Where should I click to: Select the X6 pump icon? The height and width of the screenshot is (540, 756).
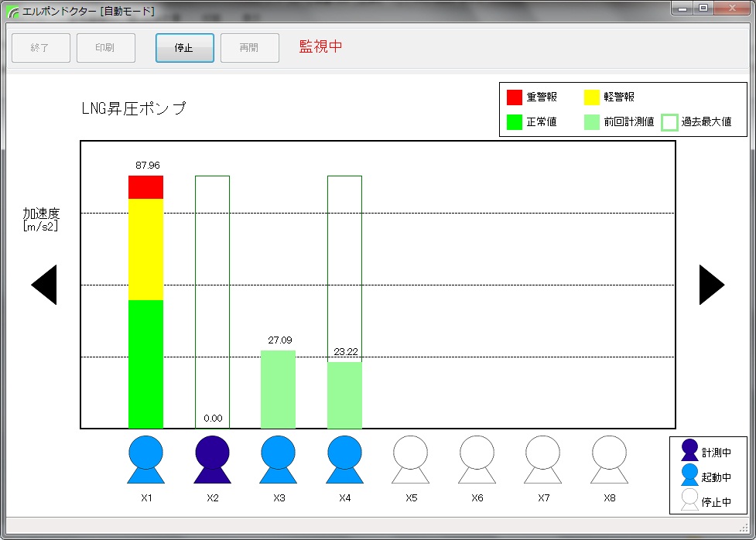point(477,460)
